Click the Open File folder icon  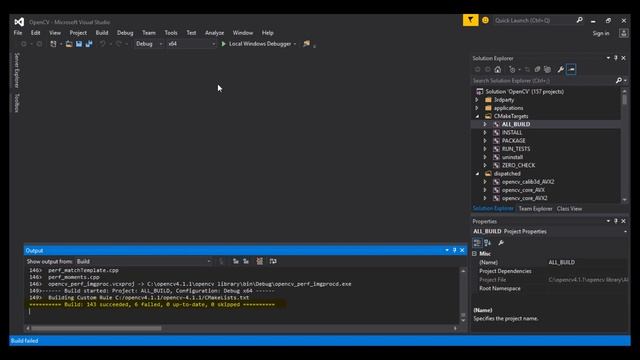tap(69, 44)
